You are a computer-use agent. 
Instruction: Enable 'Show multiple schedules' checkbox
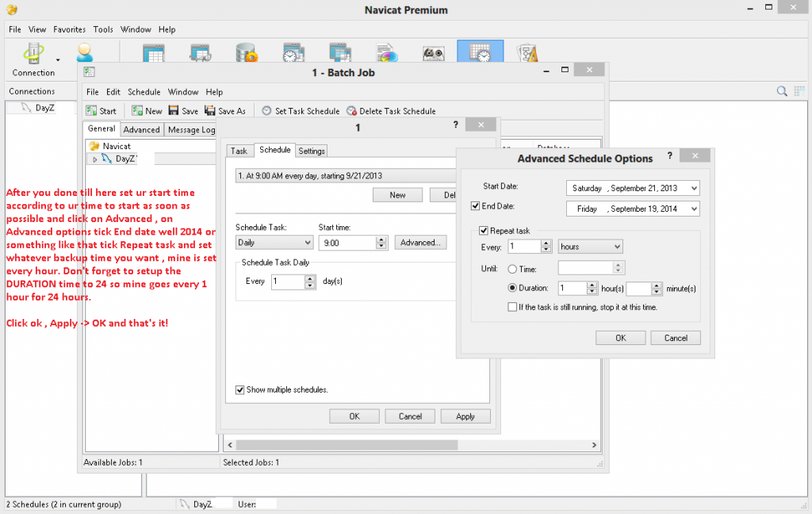pyautogui.click(x=240, y=389)
